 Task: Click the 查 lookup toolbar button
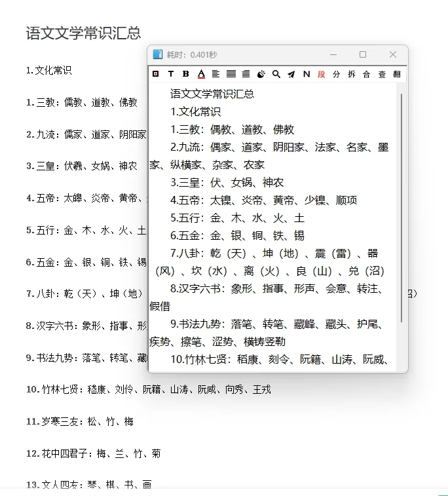coord(382,74)
